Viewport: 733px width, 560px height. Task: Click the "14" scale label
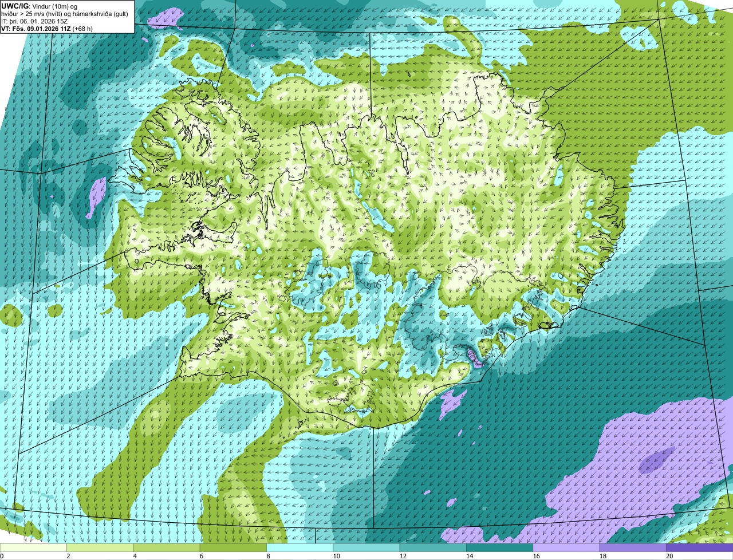tap(469, 556)
